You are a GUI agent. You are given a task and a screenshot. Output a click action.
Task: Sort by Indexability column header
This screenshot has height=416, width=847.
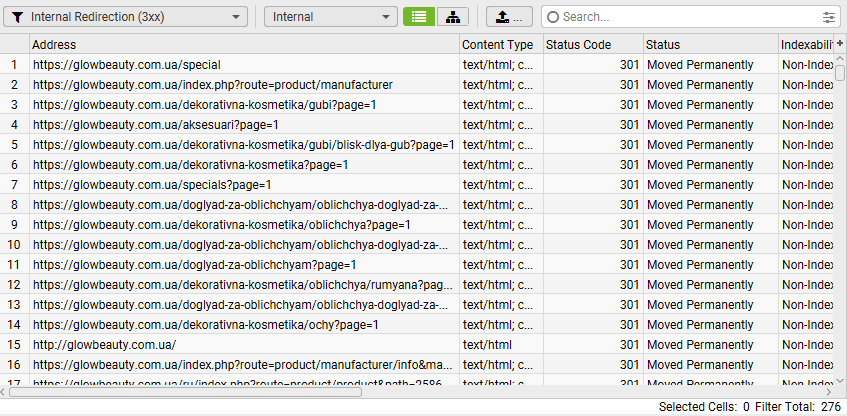coord(806,44)
